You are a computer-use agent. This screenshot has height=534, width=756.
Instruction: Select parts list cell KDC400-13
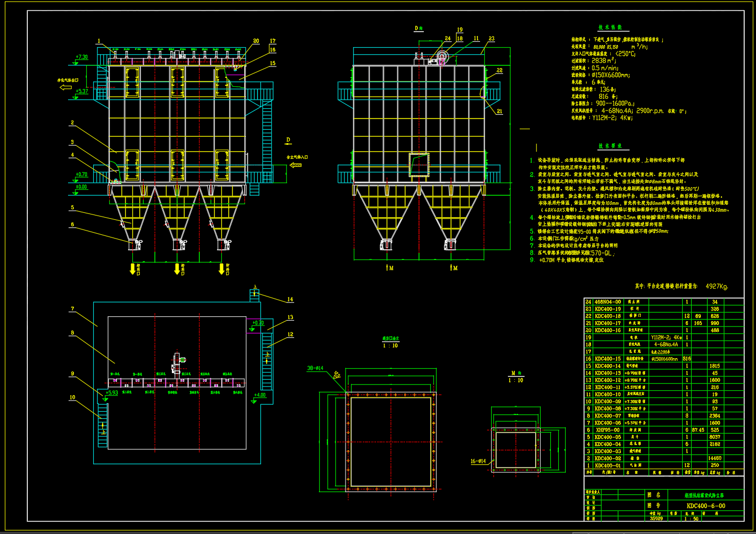pos(608,373)
